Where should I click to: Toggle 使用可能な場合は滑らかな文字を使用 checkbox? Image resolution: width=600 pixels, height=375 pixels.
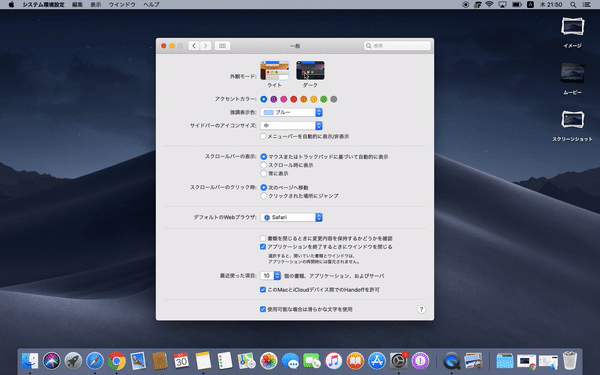click(263, 309)
